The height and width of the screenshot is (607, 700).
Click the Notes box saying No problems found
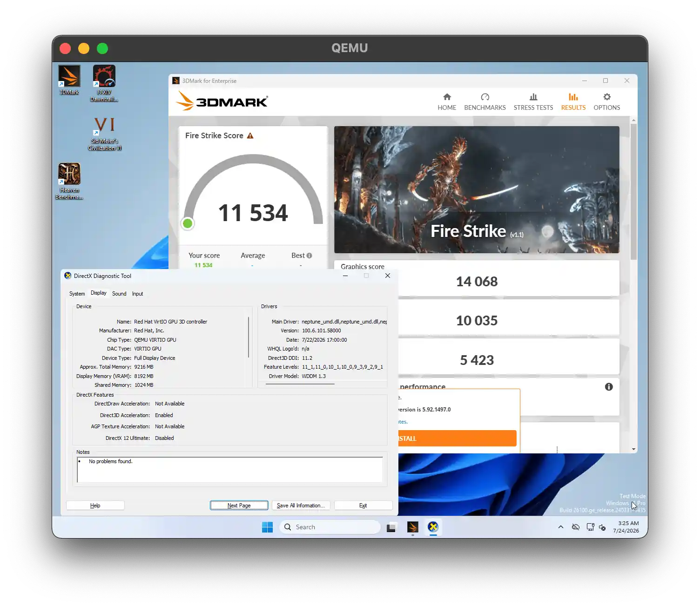click(230, 470)
